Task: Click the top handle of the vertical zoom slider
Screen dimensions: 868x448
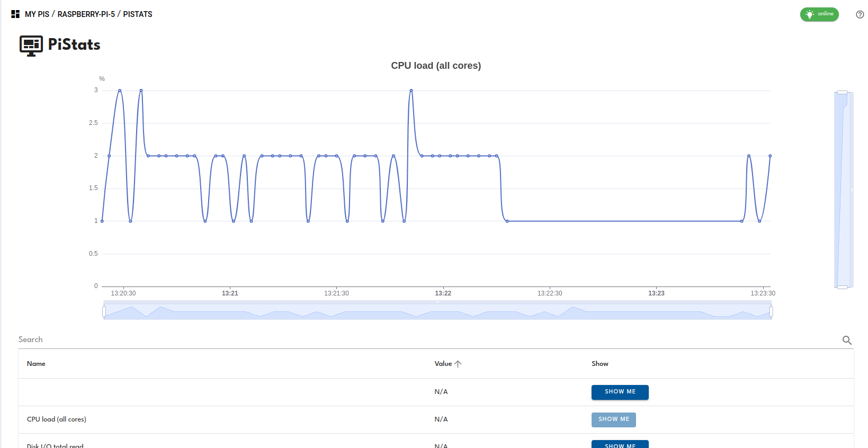Action: pyautogui.click(x=842, y=93)
